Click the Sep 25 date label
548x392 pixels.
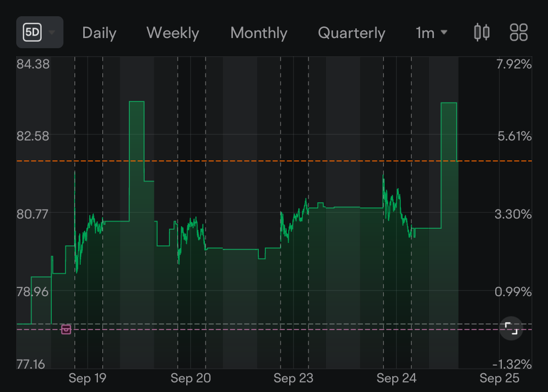coord(499,378)
